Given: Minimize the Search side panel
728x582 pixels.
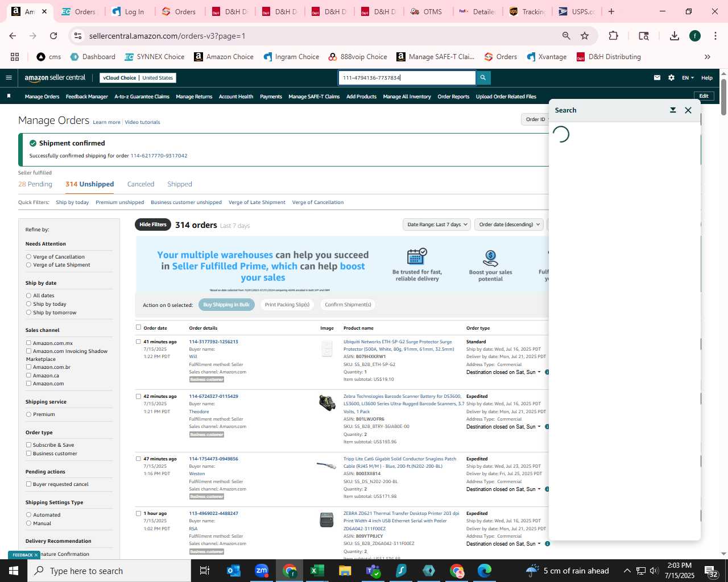Looking at the screenshot, I should pos(673,110).
